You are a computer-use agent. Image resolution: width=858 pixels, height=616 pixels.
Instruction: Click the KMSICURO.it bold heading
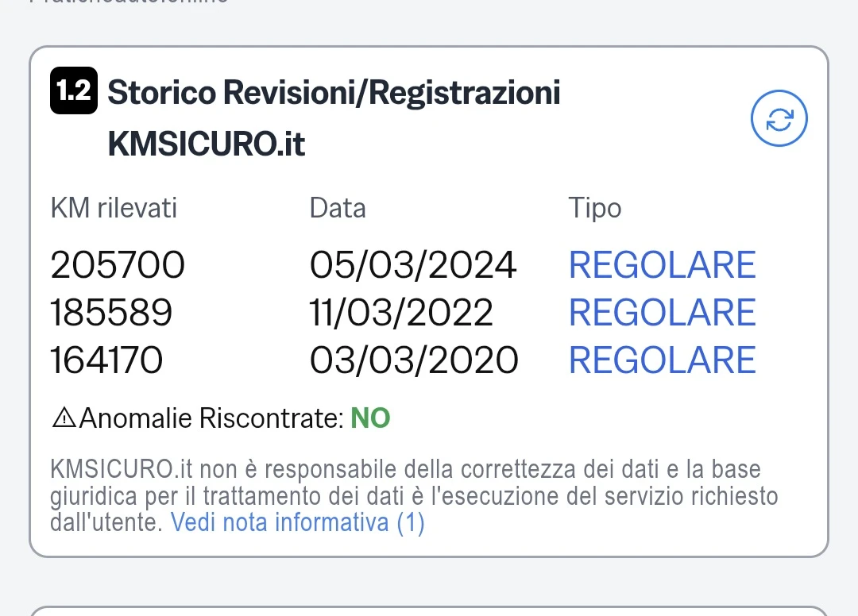pyautogui.click(x=207, y=145)
